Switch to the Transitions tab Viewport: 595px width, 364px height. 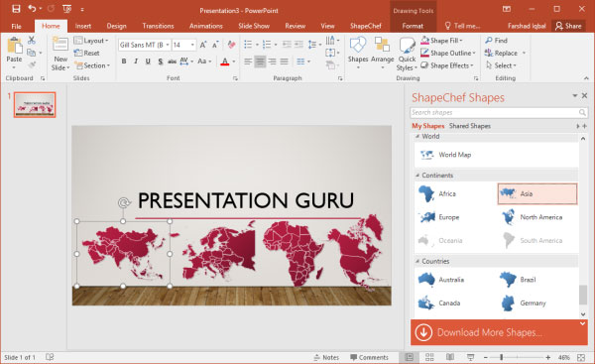158,26
